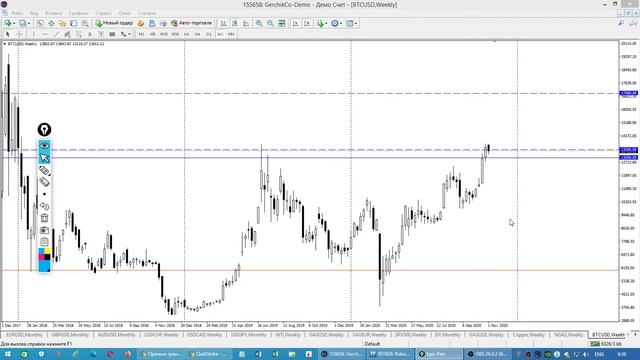Open the Profiles toolbar icon
640x360 pixels.
pyautogui.click(x=23, y=23)
